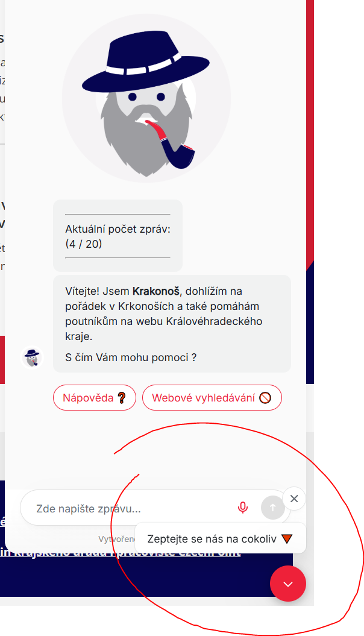Click the 'Vytvořeno' credit text under input
The height and width of the screenshot is (636, 364).
pos(117,539)
